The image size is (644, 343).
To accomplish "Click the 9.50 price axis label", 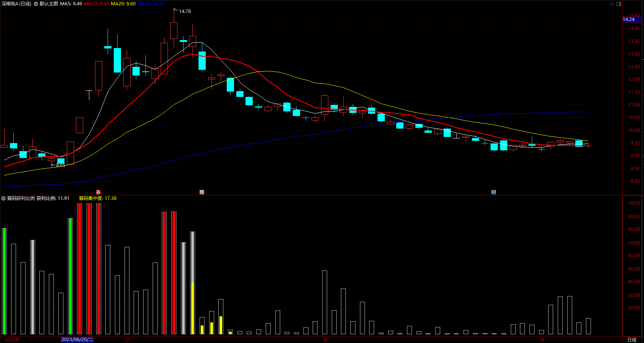I will click(x=635, y=143).
